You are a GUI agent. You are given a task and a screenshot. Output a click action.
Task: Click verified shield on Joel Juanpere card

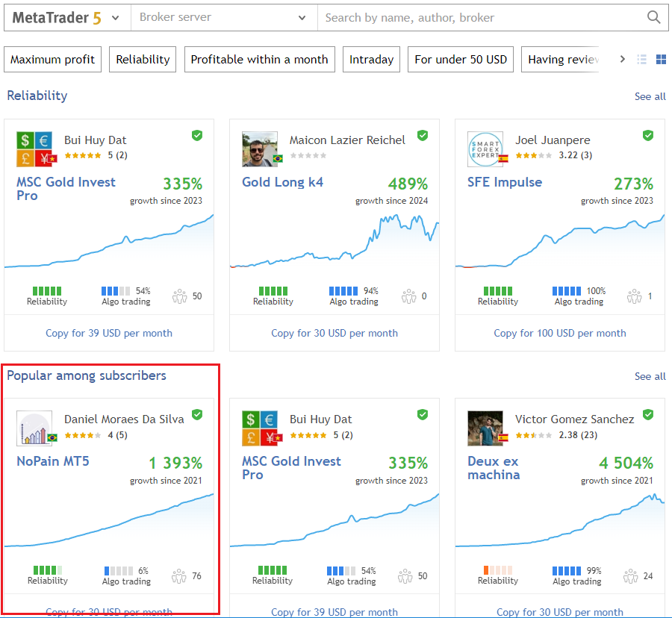click(x=648, y=136)
